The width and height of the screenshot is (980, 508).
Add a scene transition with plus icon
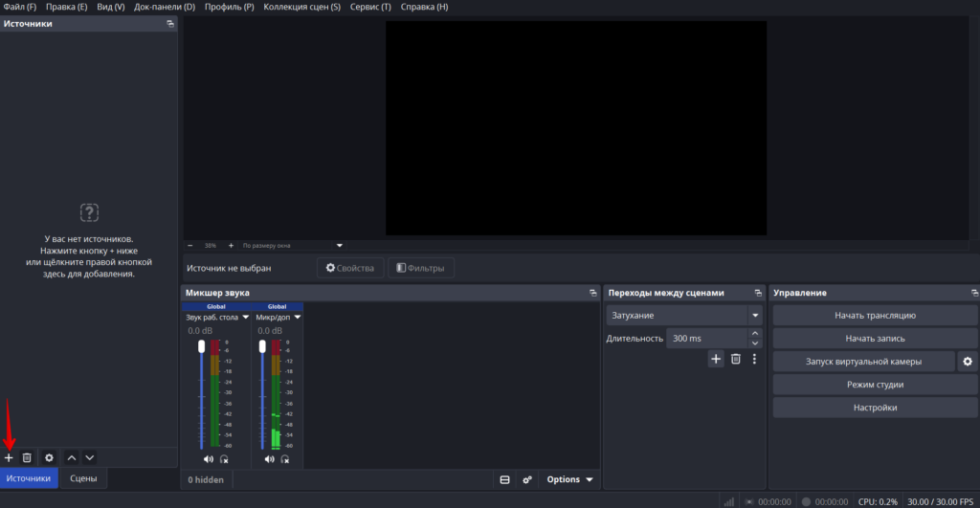(x=716, y=360)
